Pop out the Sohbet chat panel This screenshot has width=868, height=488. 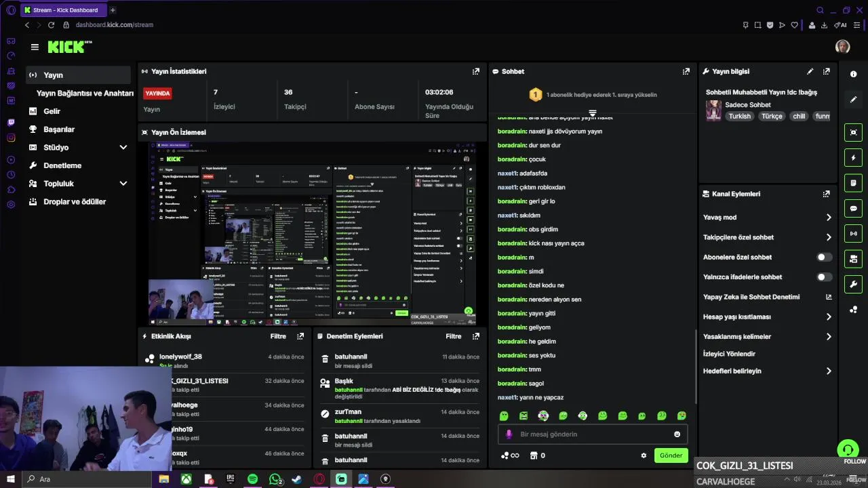pos(686,71)
